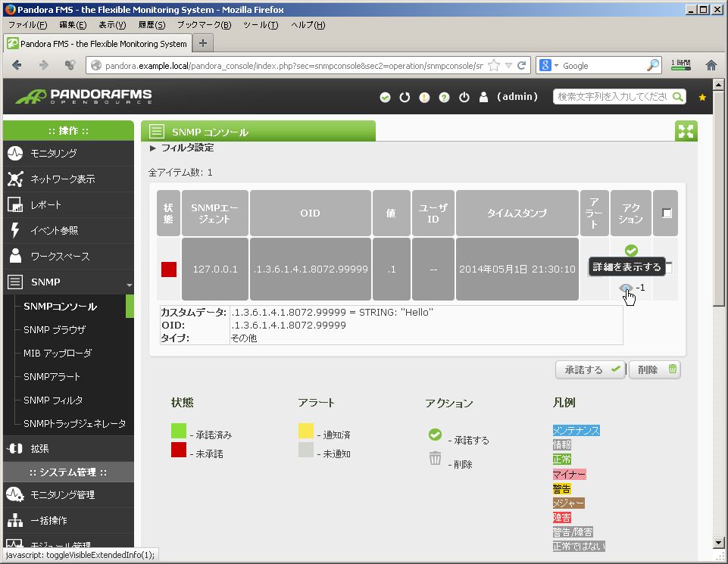The height and width of the screenshot is (564, 728).
Task: Open SNMP ブラウザ submenu item
Action: (55, 330)
